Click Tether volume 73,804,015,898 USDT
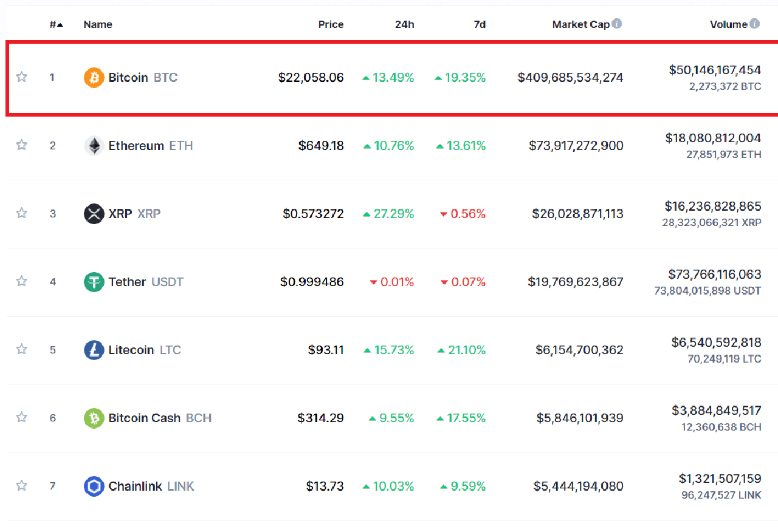The image size is (778, 532). click(x=707, y=290)
